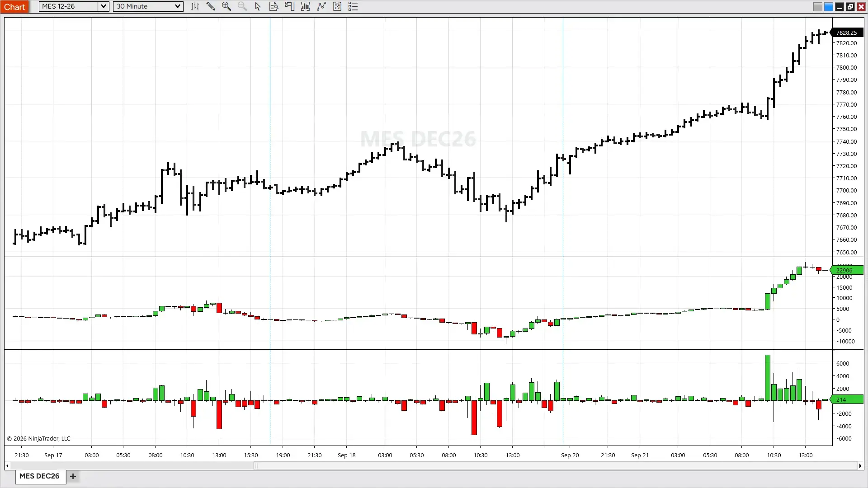Click scrollbar left arrow
868x488 pixels.
point(7,466)
